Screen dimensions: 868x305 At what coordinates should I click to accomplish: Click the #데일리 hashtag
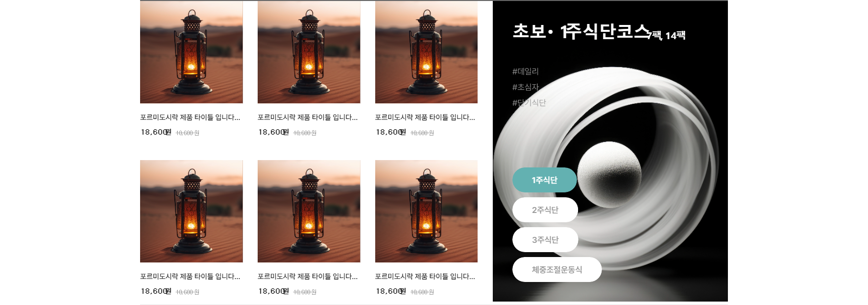[526, 71]
